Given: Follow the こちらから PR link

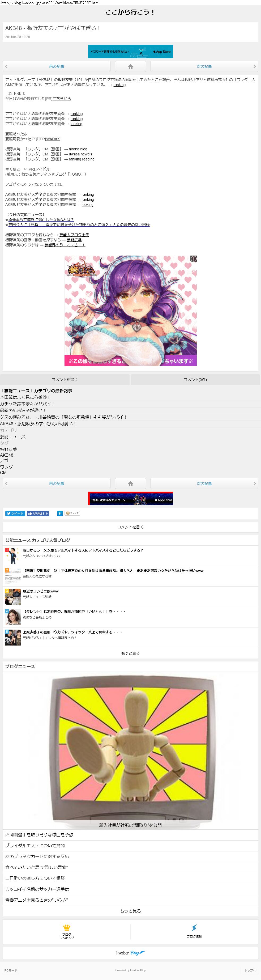Looking at the screenshot, I should pyautogui.click(x=61, y=99).
